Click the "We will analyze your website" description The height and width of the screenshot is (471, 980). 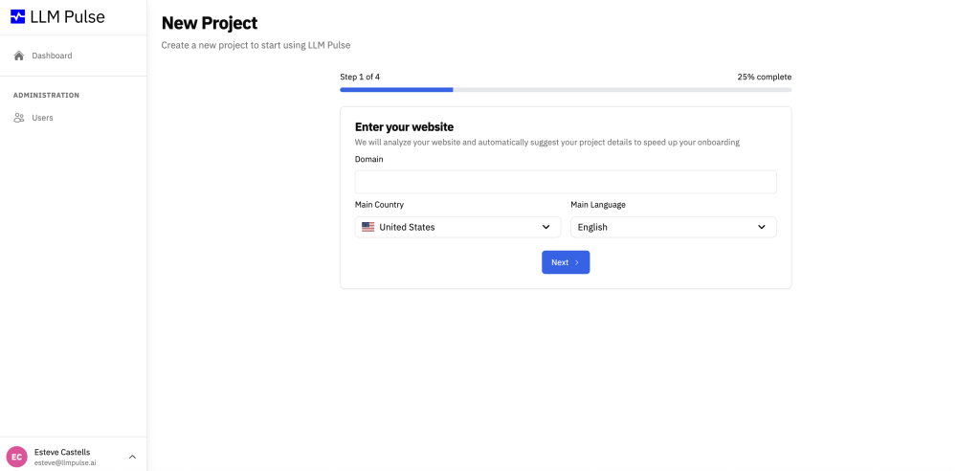(x=546, y=143)
